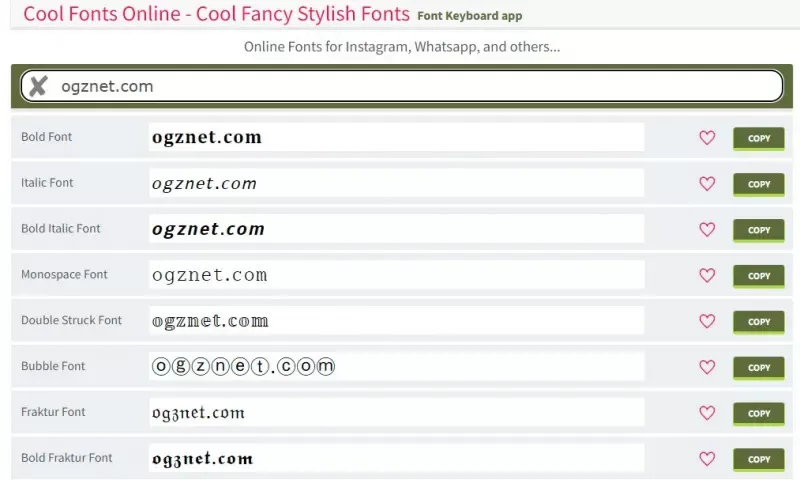Select the Monospace Font output text

point(396,275)
